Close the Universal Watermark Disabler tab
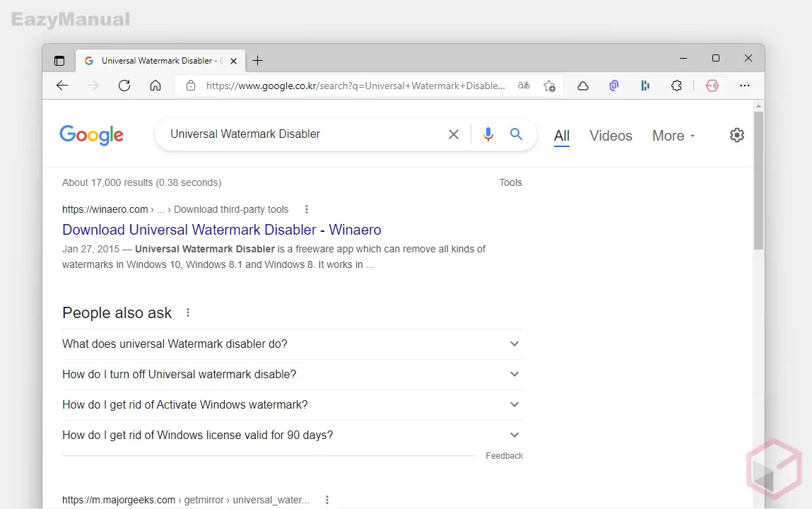Viewport: 812px width, 509px height. pos(233,61)
